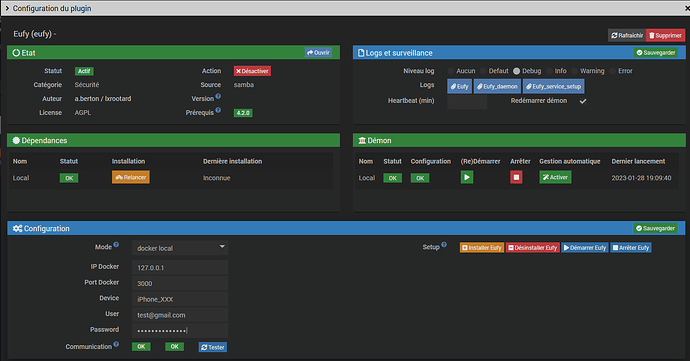Open the Version help question-mark icon

coord(218,96)
